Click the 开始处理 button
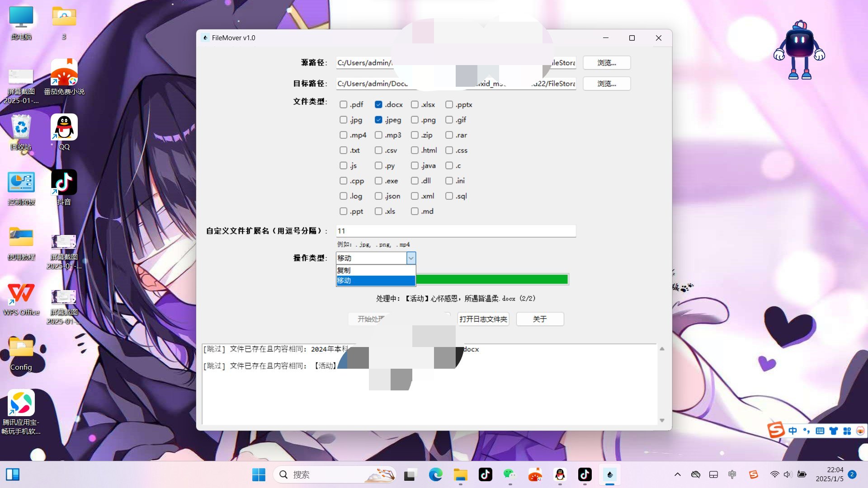 (x=371, y=319)
